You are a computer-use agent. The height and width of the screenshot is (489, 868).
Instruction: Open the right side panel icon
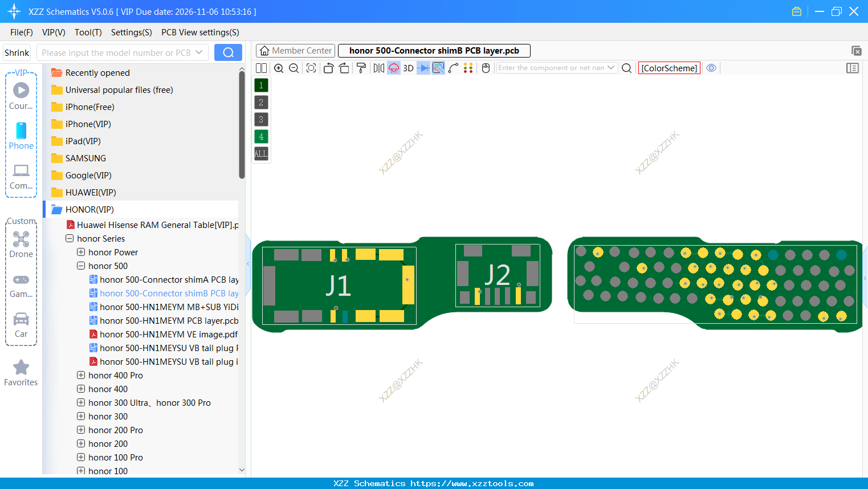coord(853,68)
